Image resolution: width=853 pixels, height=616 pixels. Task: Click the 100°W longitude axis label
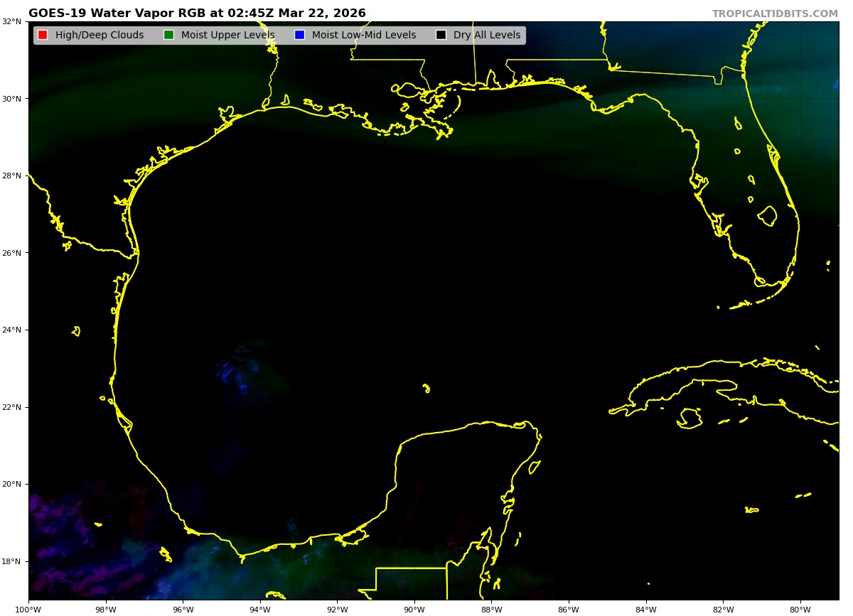click(28, 609)
